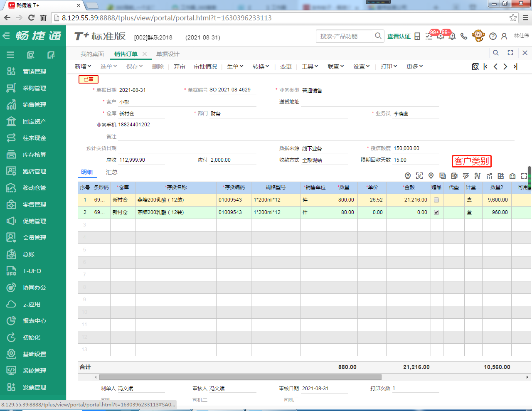Click the document lookup icon beside navigation arrows
This screenshot has height=411, width=532.
click(x=475, y=66)
